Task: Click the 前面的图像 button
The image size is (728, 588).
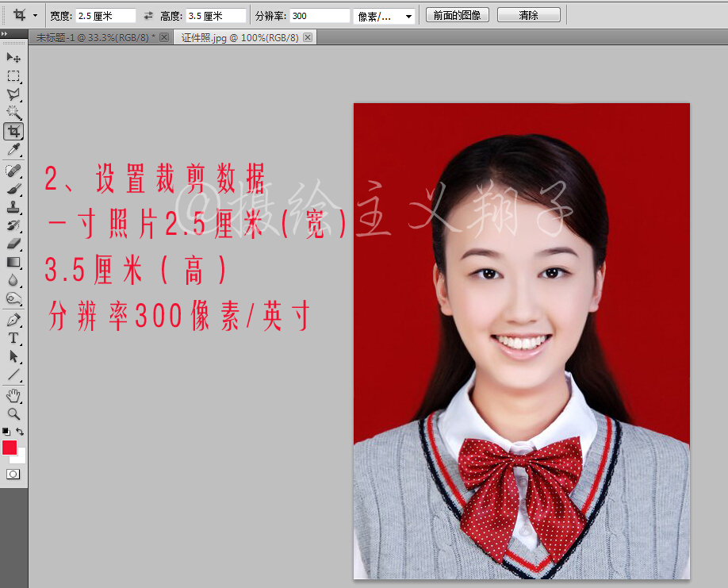Action: (x=458, y=15)
